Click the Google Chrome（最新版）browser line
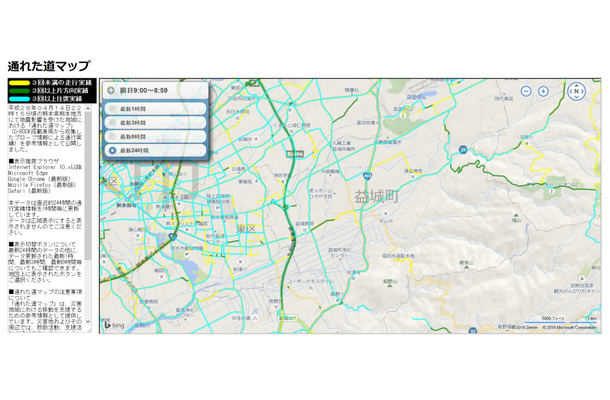 39,179
